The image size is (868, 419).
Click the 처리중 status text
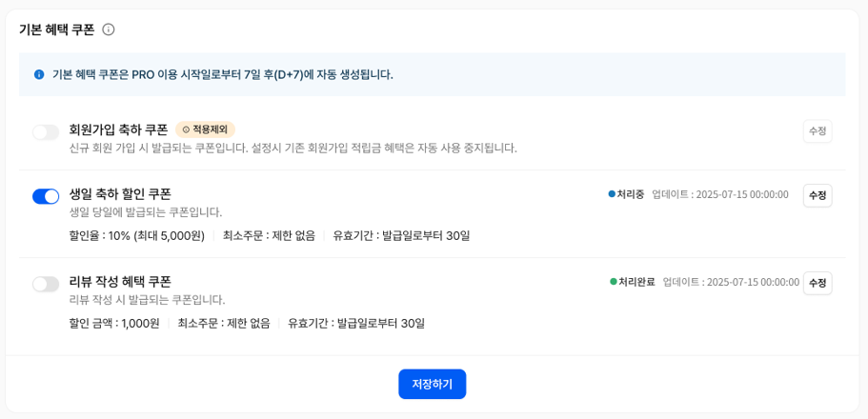click(630, 194)
